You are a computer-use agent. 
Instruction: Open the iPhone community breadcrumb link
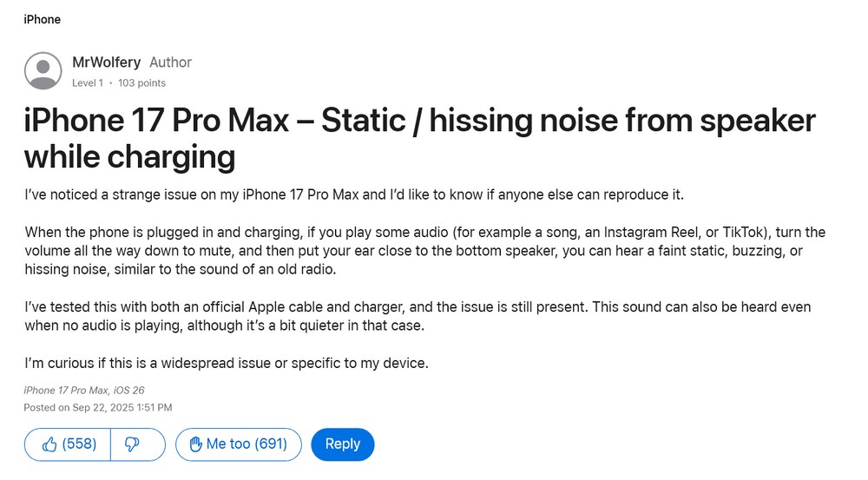[x=42, y=19]
